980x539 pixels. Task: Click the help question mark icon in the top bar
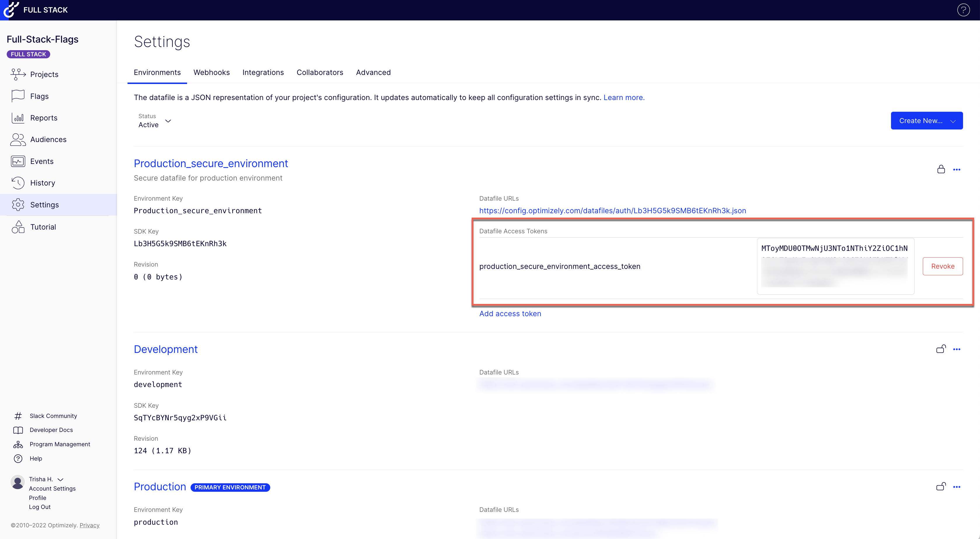(963, 10)
